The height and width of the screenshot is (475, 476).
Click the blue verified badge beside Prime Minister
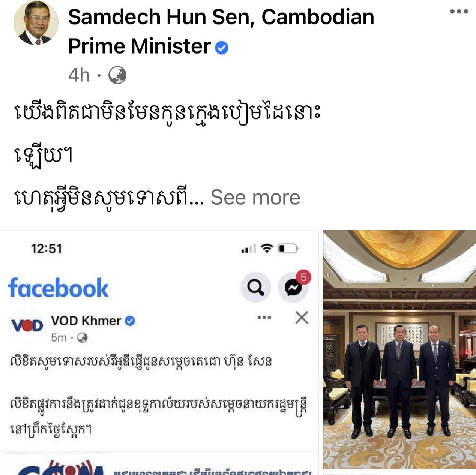(222, 48)
